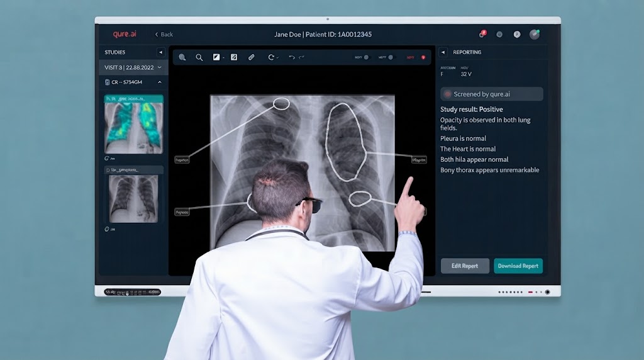Click 'Pleura is normal' finding
The image size is (644, 360).
pyautogui.click(x=463, y=138)
